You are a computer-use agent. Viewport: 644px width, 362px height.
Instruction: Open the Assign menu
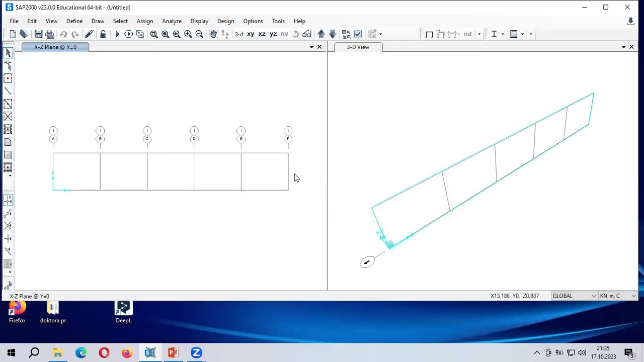pos(145,21)
